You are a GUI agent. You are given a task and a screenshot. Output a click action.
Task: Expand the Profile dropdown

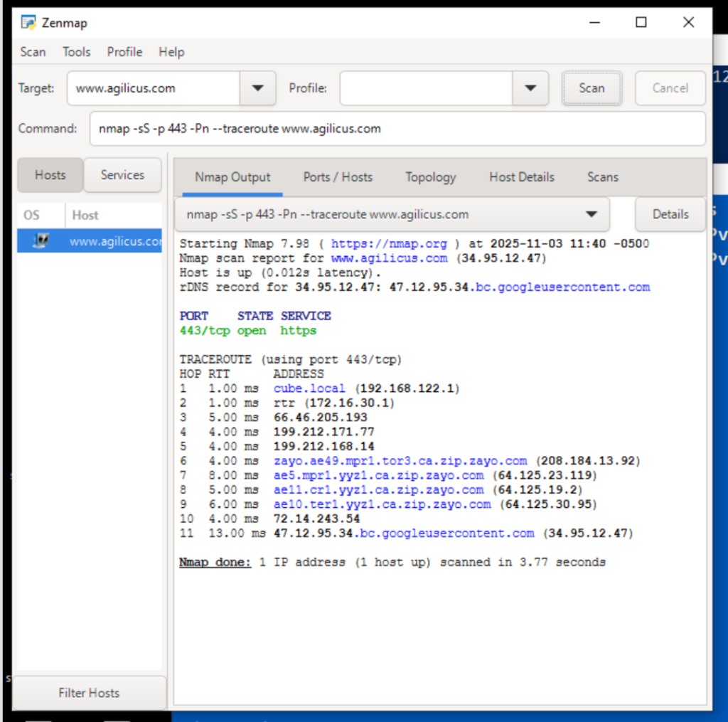coord(530,88)
